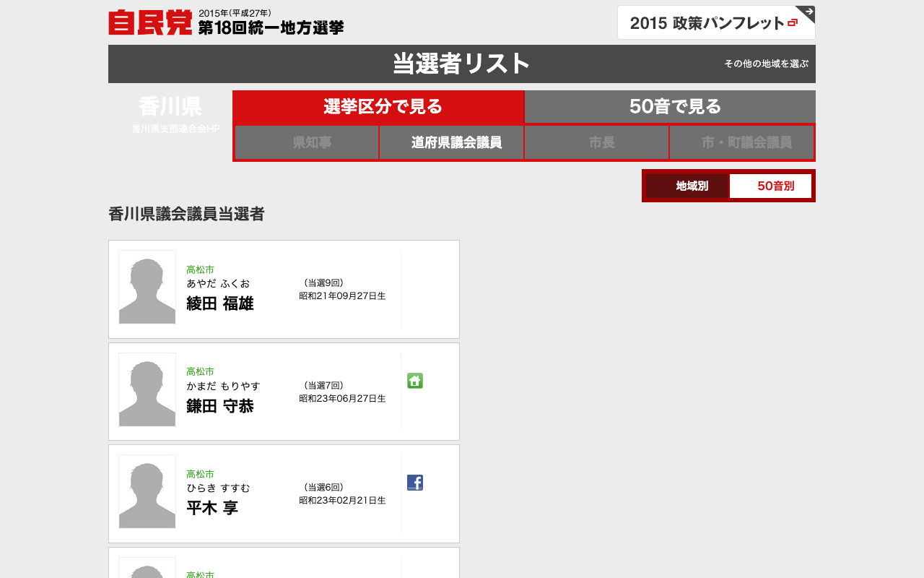This screenshot has width=924, height=578.
Task: Open 香川県支部連合会HP link
Action: click(x=175, y=129)
